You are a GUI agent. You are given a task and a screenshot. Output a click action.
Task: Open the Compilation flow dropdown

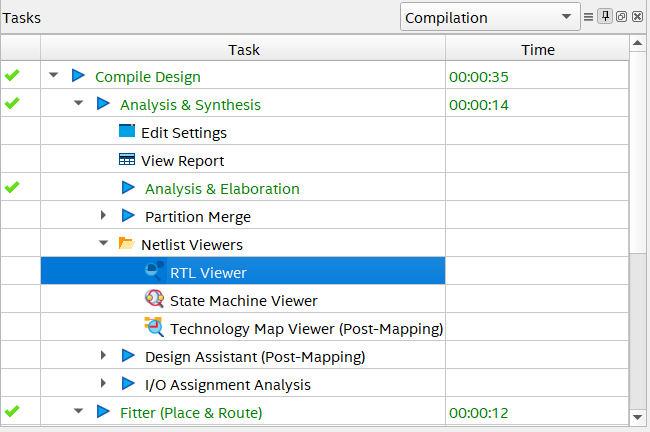(490, 17)
